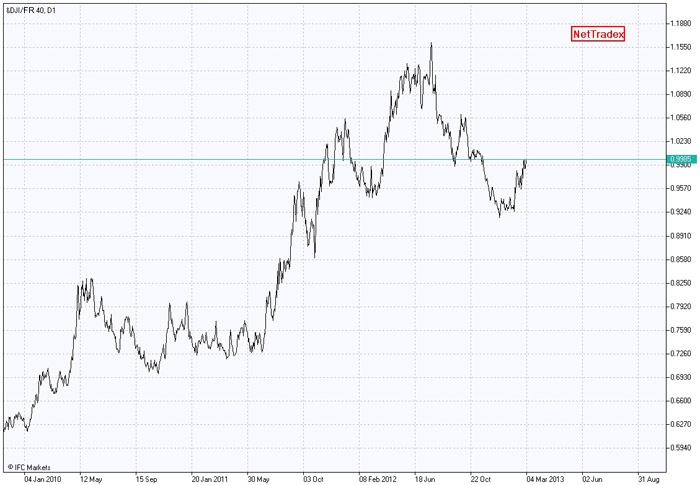Click the 0.7260 price axis label
This screenshot has width=700, height=485.
point(683,354)
